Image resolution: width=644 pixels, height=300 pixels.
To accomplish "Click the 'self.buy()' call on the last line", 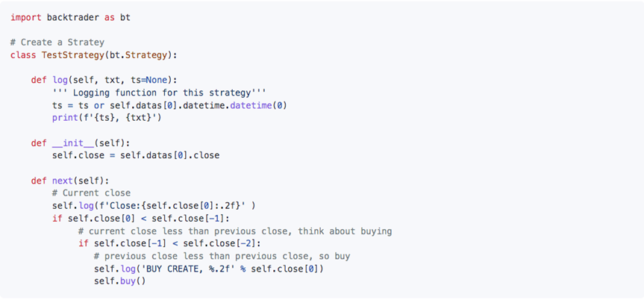I will click(x=120, y=281).
